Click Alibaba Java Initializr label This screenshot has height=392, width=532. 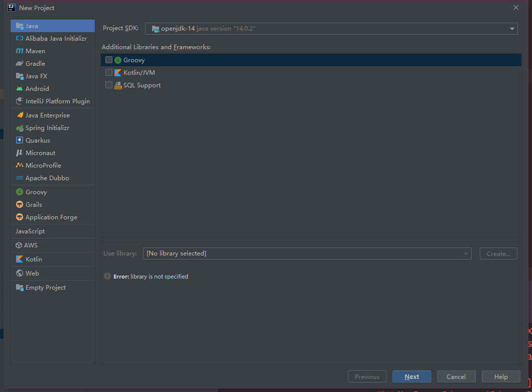[x=56, y=38]
